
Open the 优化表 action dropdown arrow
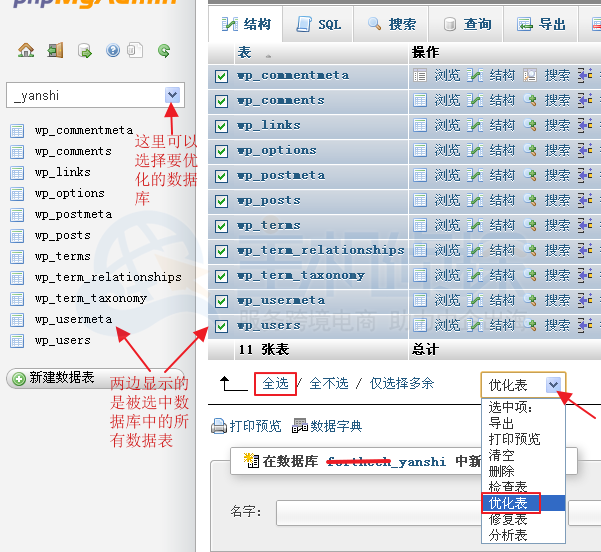point(553,384)
